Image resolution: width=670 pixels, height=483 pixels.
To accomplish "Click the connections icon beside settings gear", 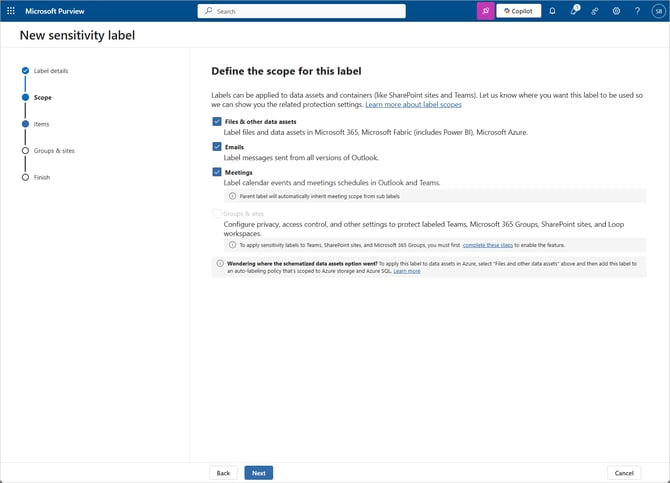I will [x=595, y=11].
